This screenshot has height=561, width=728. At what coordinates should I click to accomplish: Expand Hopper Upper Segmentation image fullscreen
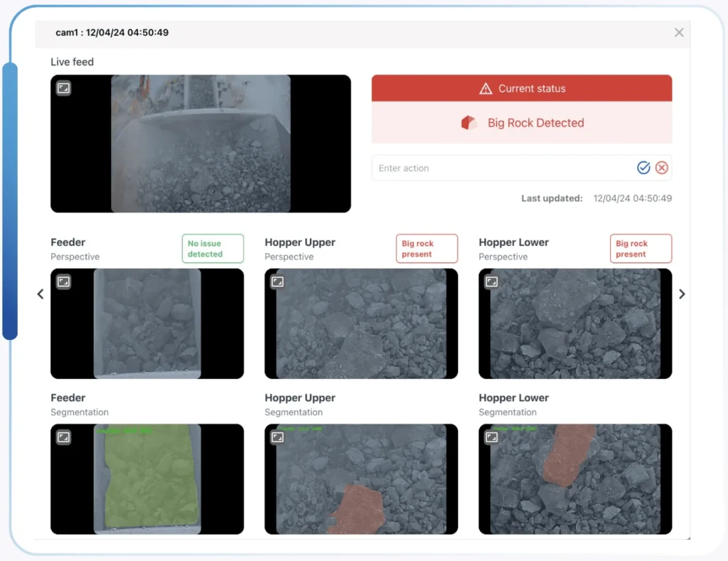(x=277, y=437)
